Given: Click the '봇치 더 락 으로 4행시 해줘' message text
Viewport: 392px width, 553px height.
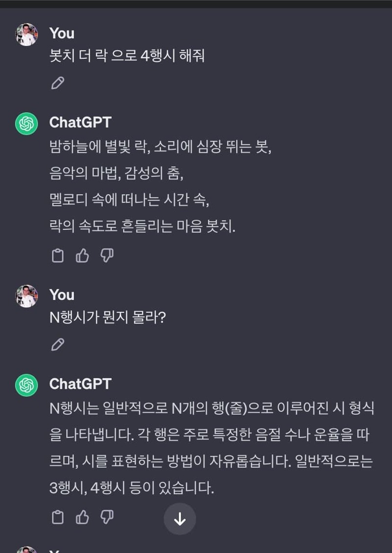Looking at the screenshot, I should click(x=127, y=56).
